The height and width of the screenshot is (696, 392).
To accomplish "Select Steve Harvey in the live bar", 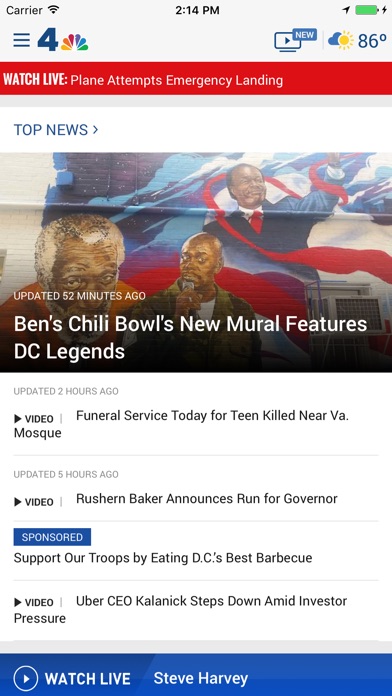I will [201, 678].
